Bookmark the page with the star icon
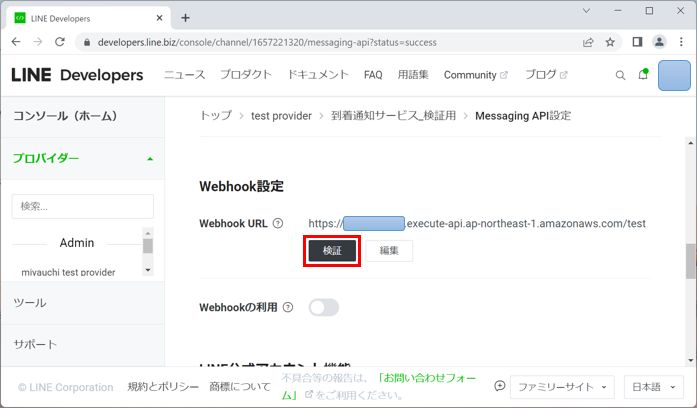 610,42
